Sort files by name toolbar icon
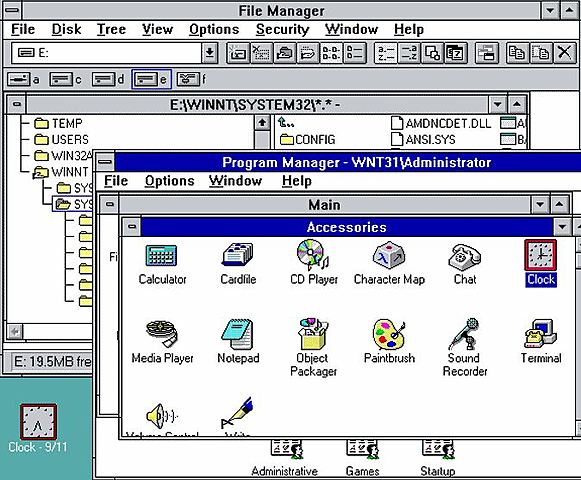This screenshot has height=480, width=581. tap(386, 53)
